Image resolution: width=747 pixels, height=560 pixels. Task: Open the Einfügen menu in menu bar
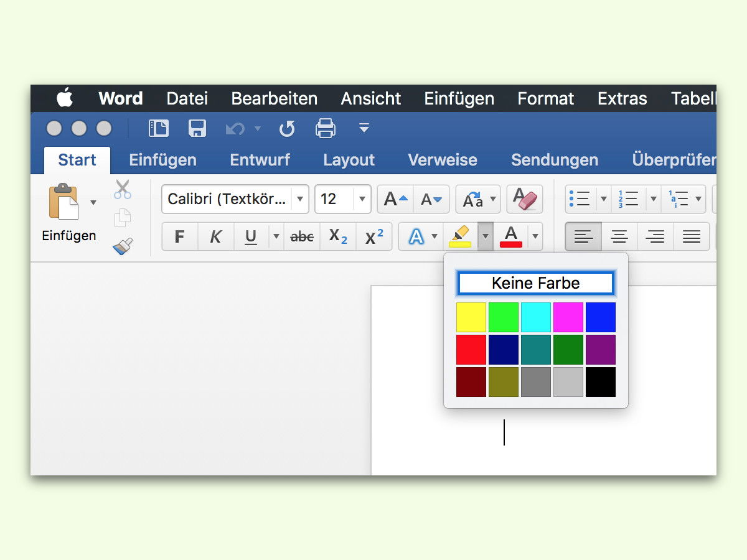coord(459,98)
